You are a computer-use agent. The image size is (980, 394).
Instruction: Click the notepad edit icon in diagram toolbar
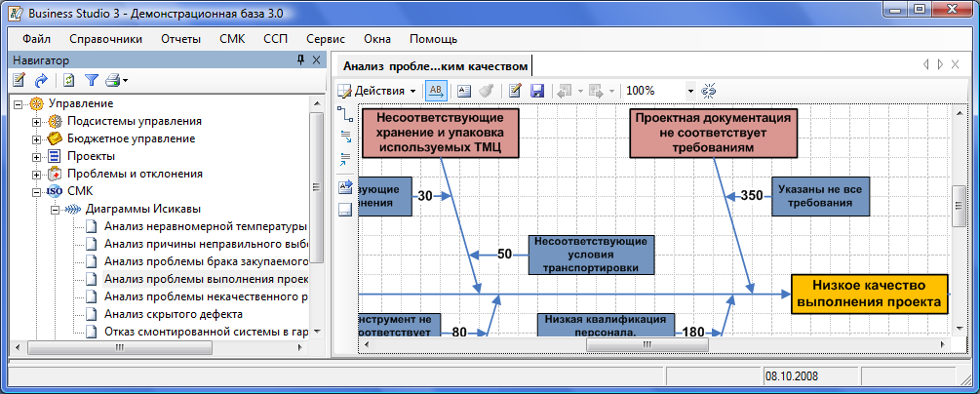[x=515, y=90]
